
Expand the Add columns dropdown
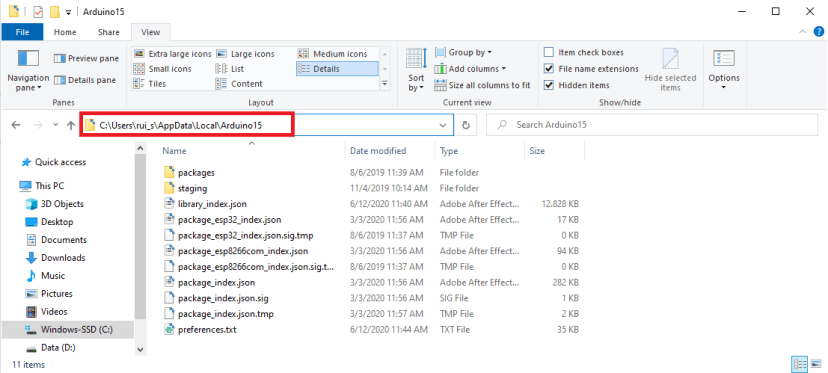pos(470,69)
